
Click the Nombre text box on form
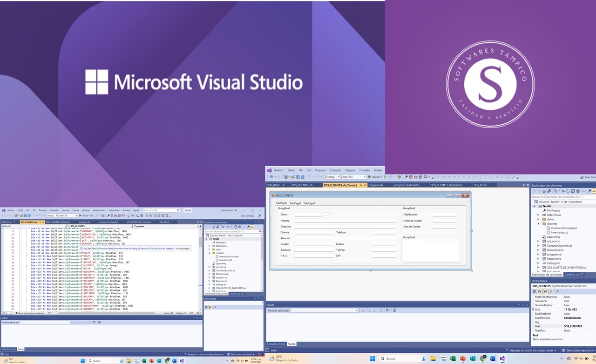345,221
